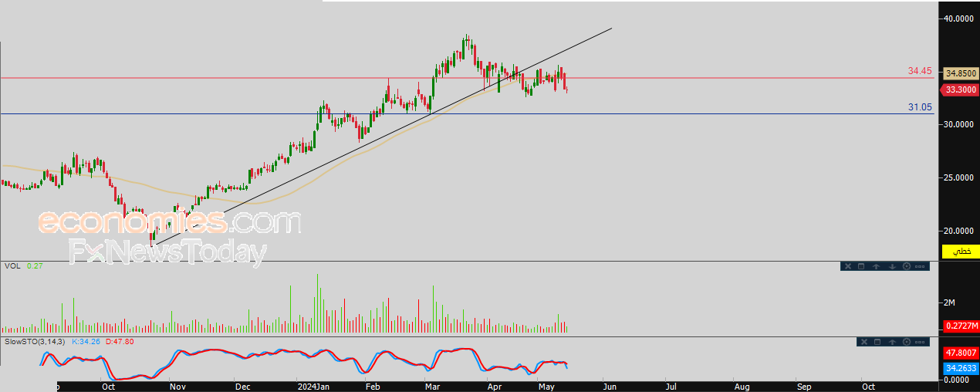Click the 31.05 support level label
Screen dimensions: 980x392
tap(920, 107)
